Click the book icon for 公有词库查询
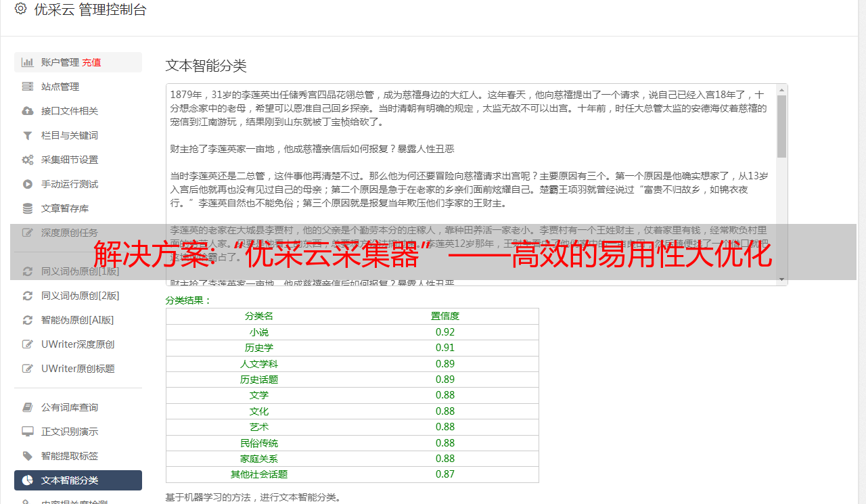866x504 pixels. pos(28,407)
